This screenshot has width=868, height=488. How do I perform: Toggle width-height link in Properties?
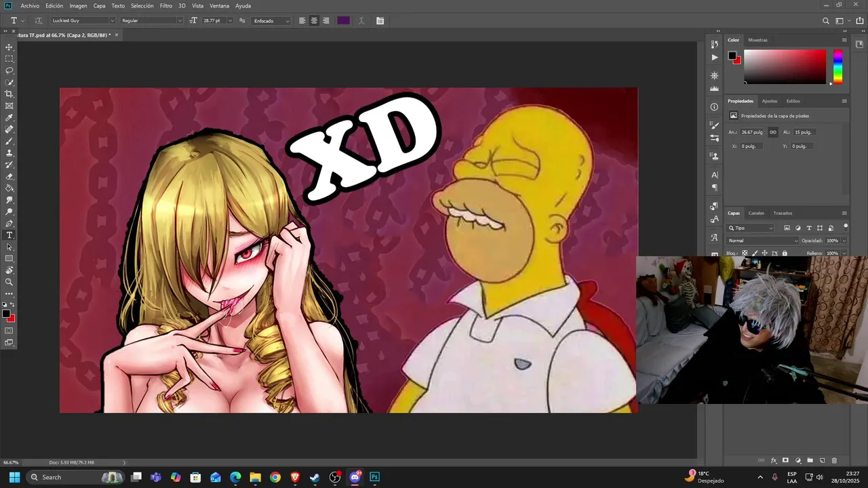point(772,132)
